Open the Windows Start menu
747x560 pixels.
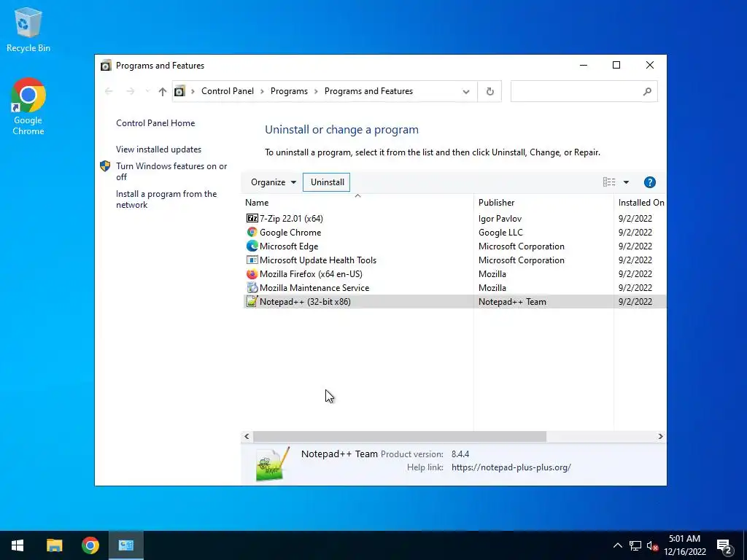(18, 545)
